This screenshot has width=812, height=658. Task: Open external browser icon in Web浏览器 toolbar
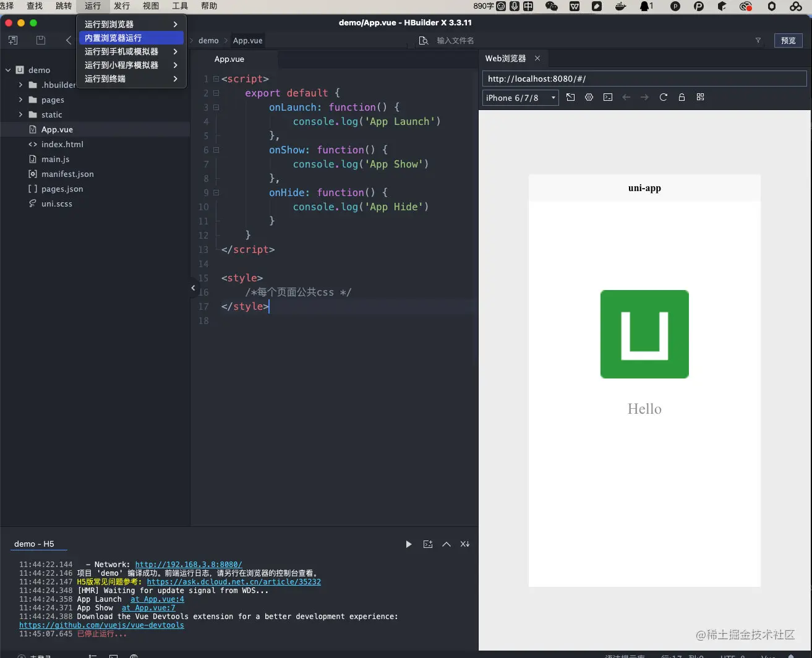(570, 97)
